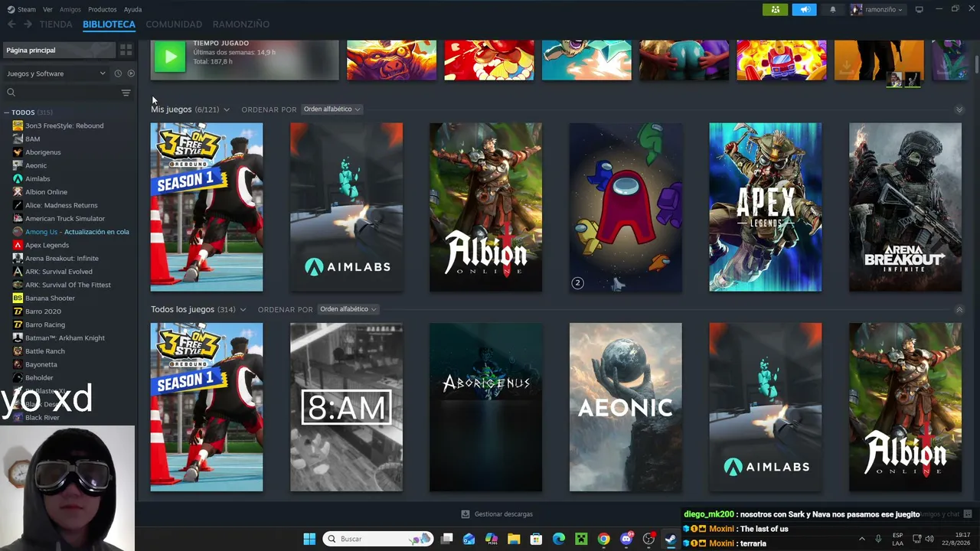Open the Minecraft taskbar icon
This screenshot has height=551, width=980.
[581, 539]
